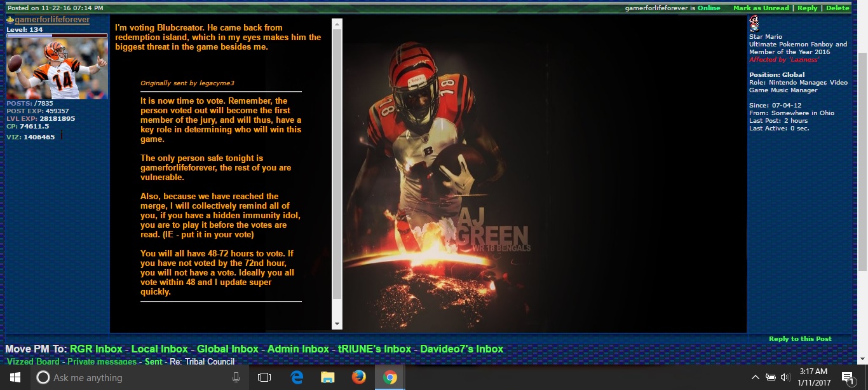Viewport: 868px width, 390px height.
Task: Delete this private message
Action: 837,8
